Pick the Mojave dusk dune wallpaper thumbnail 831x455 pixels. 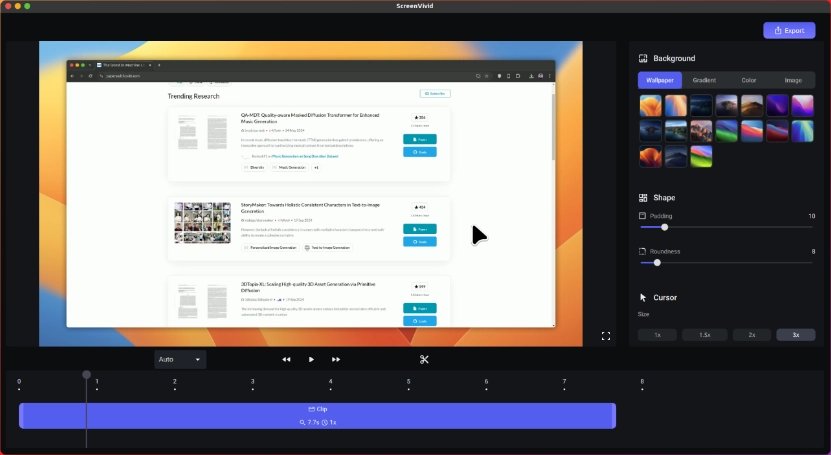[726, 105]
